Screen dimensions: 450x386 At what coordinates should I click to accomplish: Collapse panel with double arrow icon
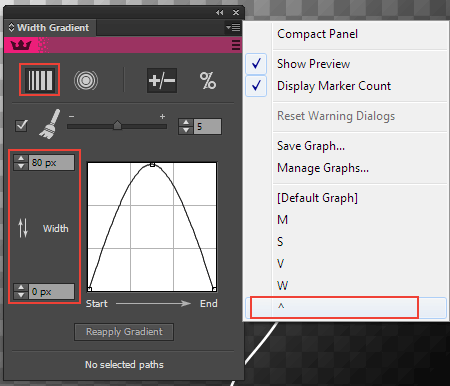point(219,13)
